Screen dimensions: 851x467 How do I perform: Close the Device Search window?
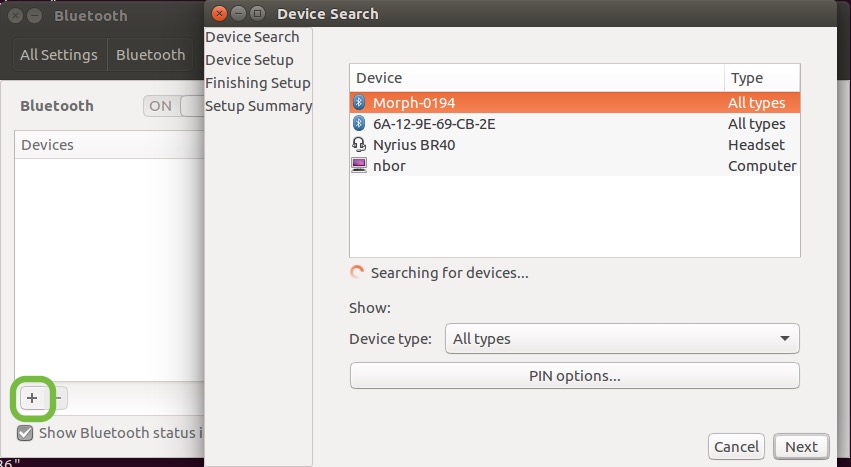219,14
